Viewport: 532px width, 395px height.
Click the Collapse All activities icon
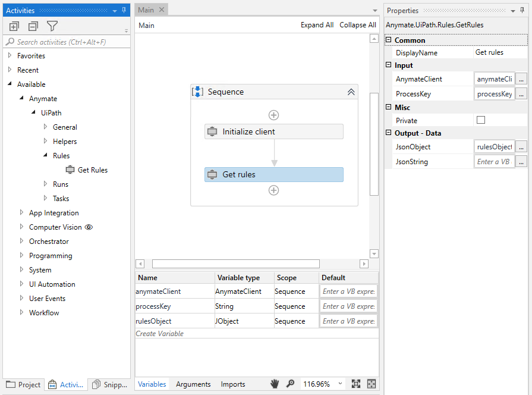[x=33, y=26]
